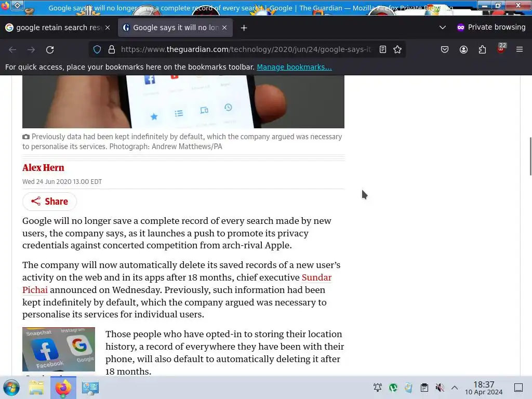Screen dimensions: 532x399
Task: Close the Guardian article tab
Action: tap(224, 28)
